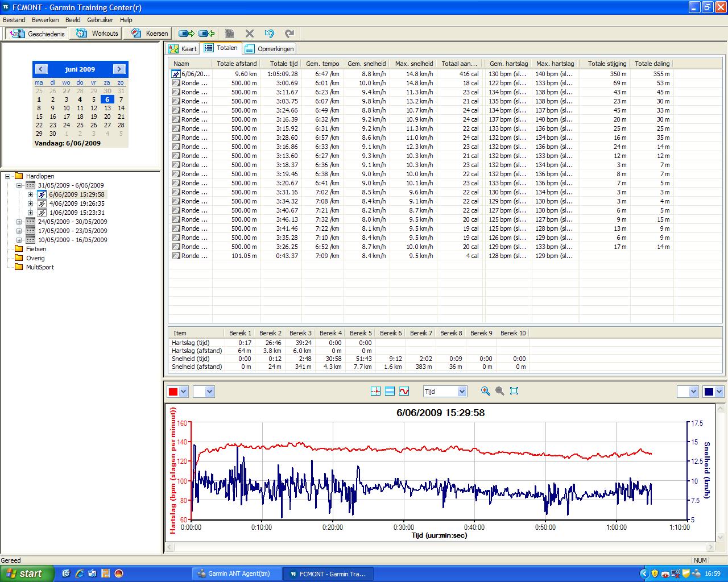Viewport: 728px width, 582px height.
Task: Toggle the chart crosshair marker icon
Action: (375, 391)
